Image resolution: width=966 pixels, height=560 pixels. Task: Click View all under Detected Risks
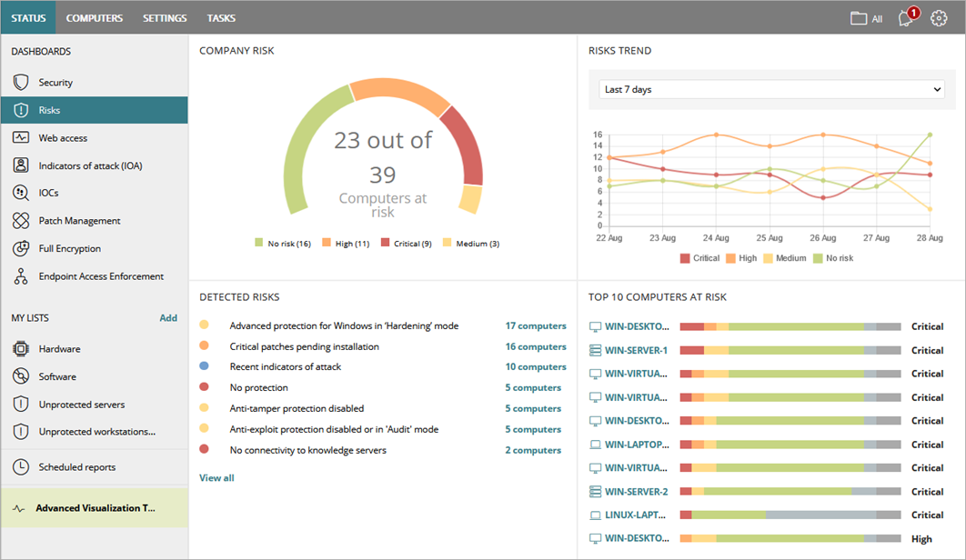point(216,477)
